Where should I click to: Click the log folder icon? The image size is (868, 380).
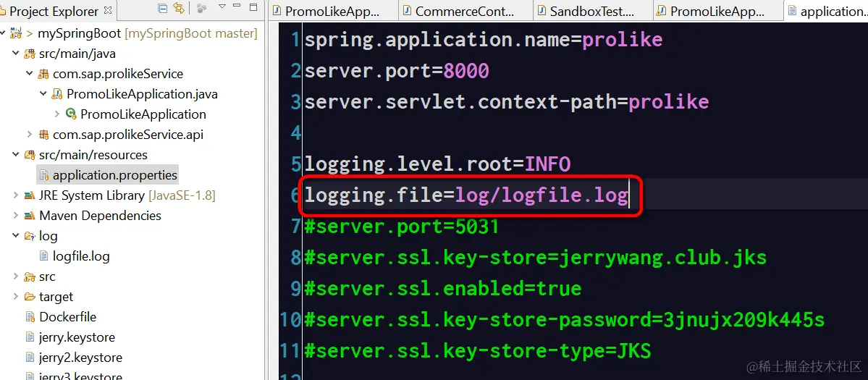click(x=30, y=236)
